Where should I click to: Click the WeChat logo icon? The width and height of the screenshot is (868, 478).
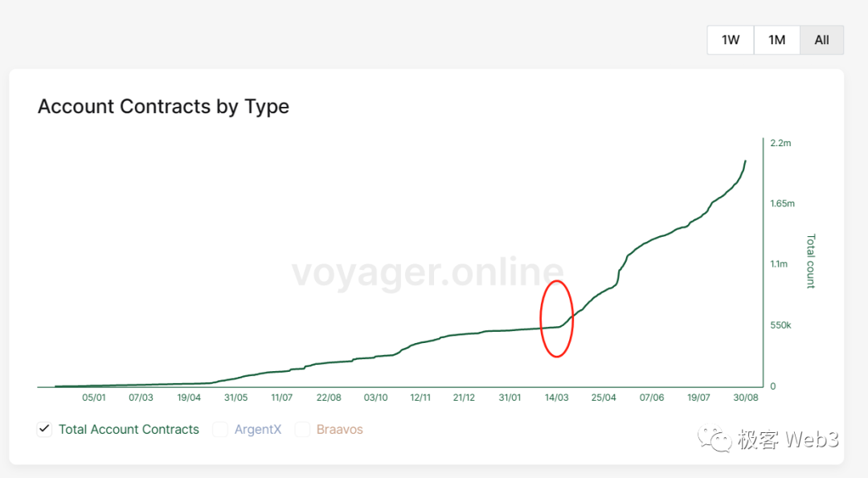point(714,439)
